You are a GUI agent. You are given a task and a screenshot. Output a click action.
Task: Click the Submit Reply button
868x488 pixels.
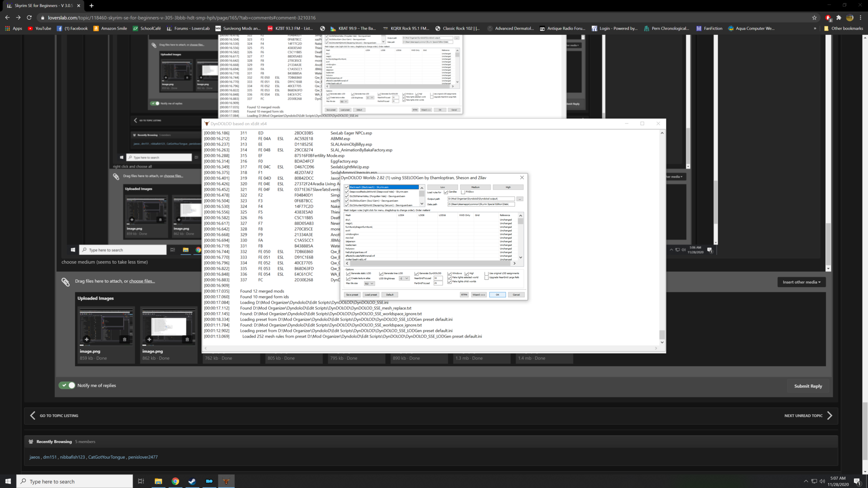(808, 386)
